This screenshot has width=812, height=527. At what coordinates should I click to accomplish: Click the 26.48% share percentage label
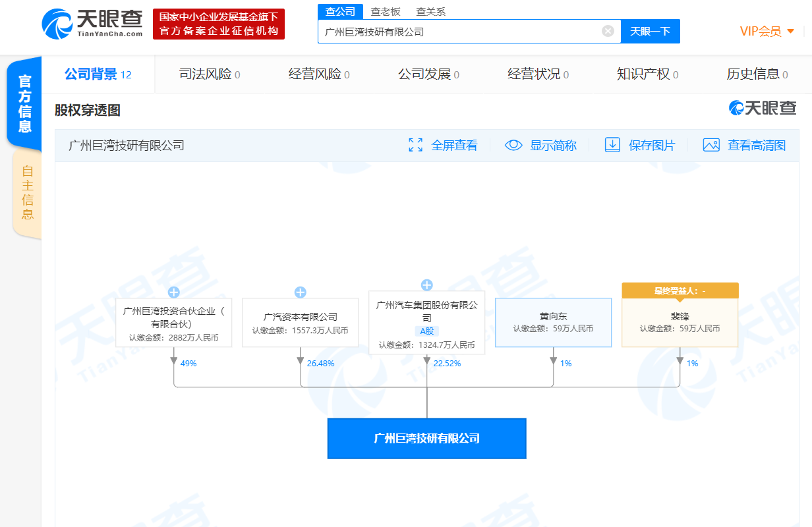pyautogui.click(x=320, y=363)
